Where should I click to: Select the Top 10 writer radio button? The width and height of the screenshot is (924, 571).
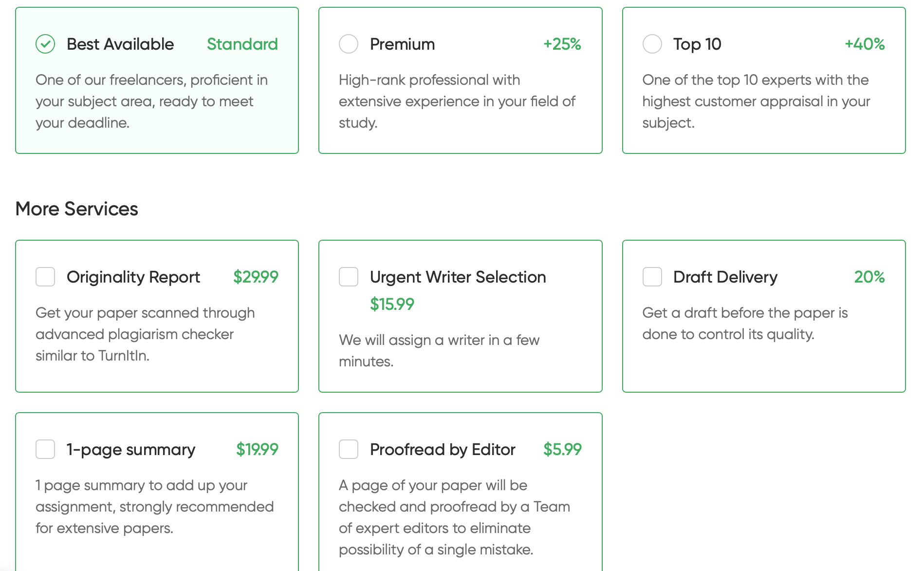[x=652, y=44]
